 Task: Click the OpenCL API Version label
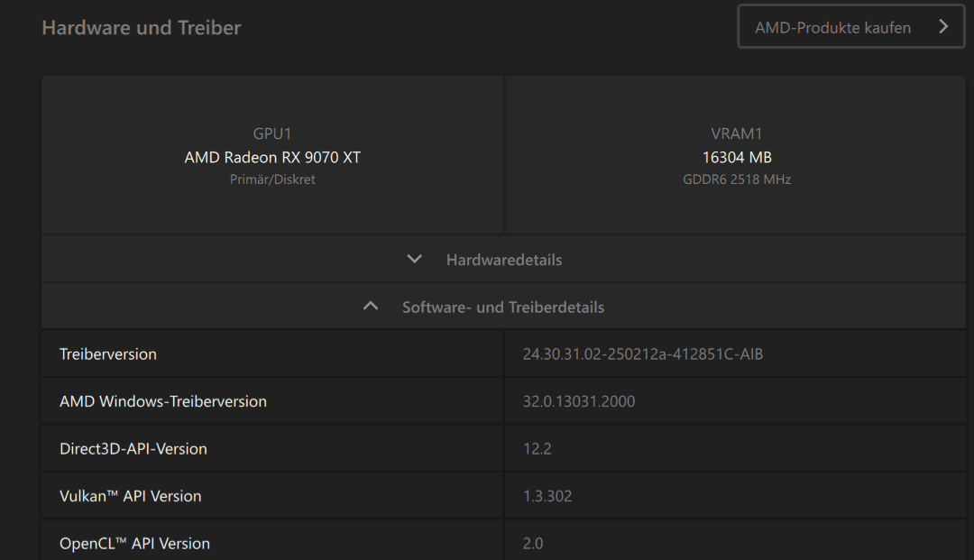click(134, 544)
